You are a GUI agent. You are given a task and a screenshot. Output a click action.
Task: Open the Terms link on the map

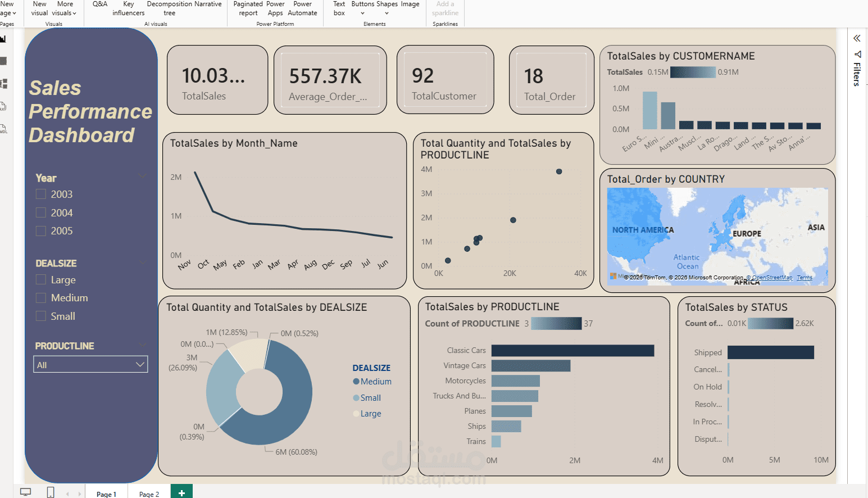pyautogui.click(x=804, y=278)
